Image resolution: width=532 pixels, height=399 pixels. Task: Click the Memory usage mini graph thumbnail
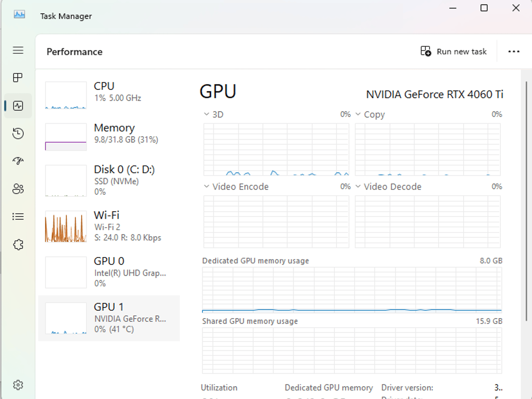coord(66,137)
